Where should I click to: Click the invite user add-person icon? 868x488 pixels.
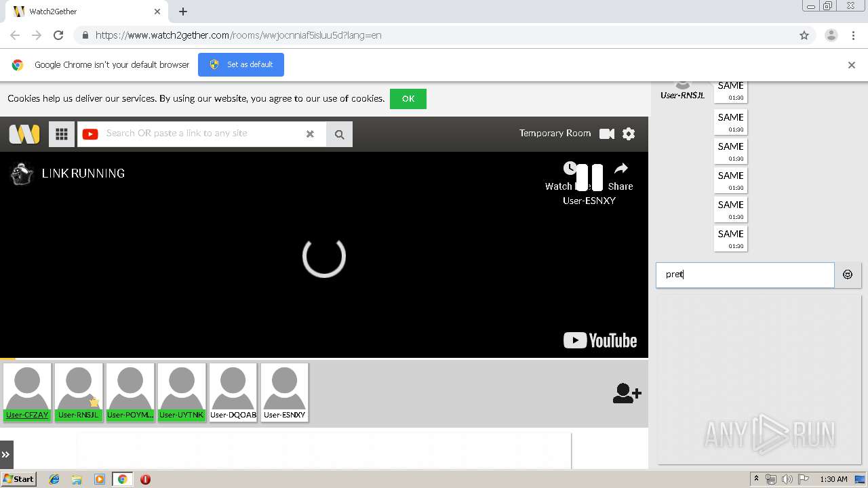click(627, 393)
